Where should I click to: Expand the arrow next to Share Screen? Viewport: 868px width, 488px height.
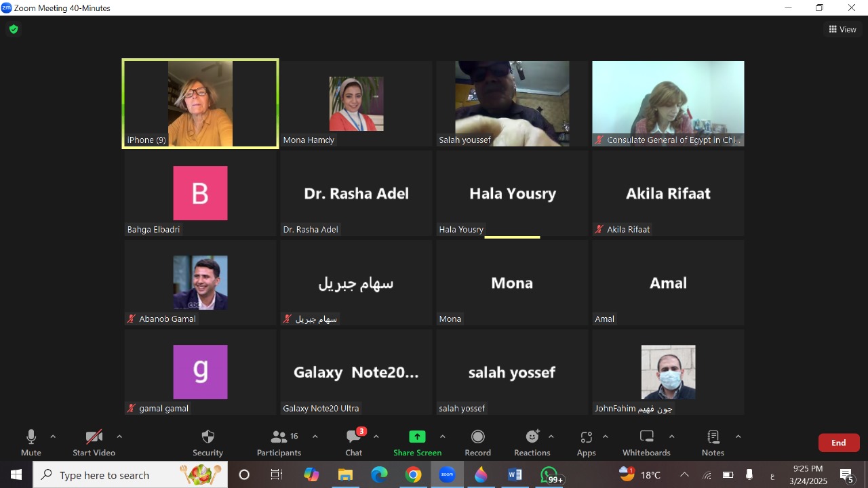coord(443,436)
